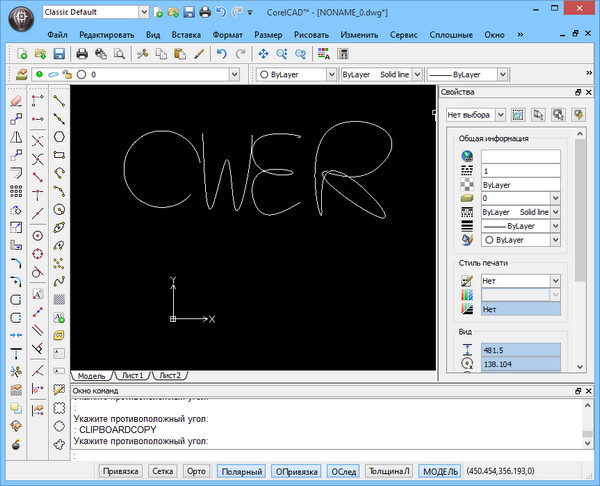This screenshot has height=486, width=600.
Task: Open the Рисовать menu
Action: [x=310, y=34]
